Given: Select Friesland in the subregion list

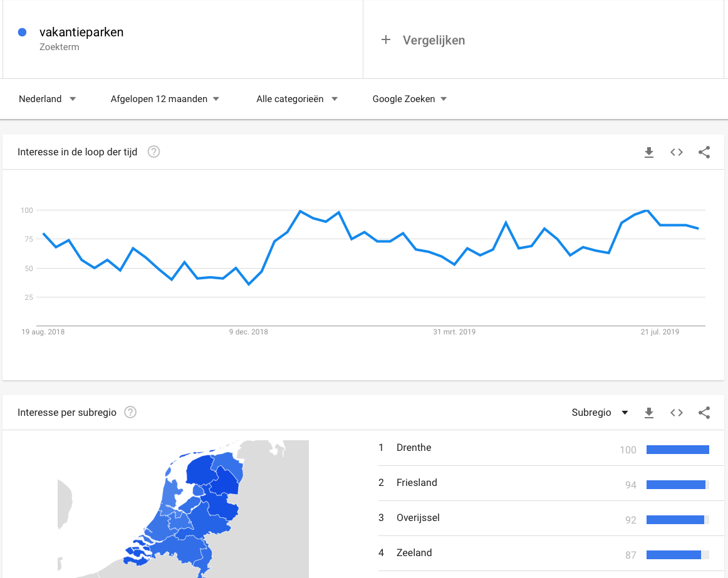Looking at the screenshot, I should tap(544, 483).
